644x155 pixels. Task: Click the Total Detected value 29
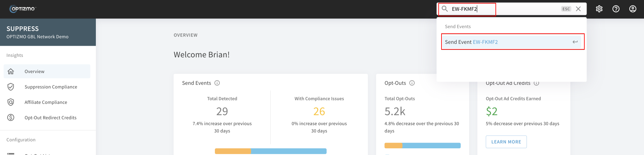tap(222, 111)
